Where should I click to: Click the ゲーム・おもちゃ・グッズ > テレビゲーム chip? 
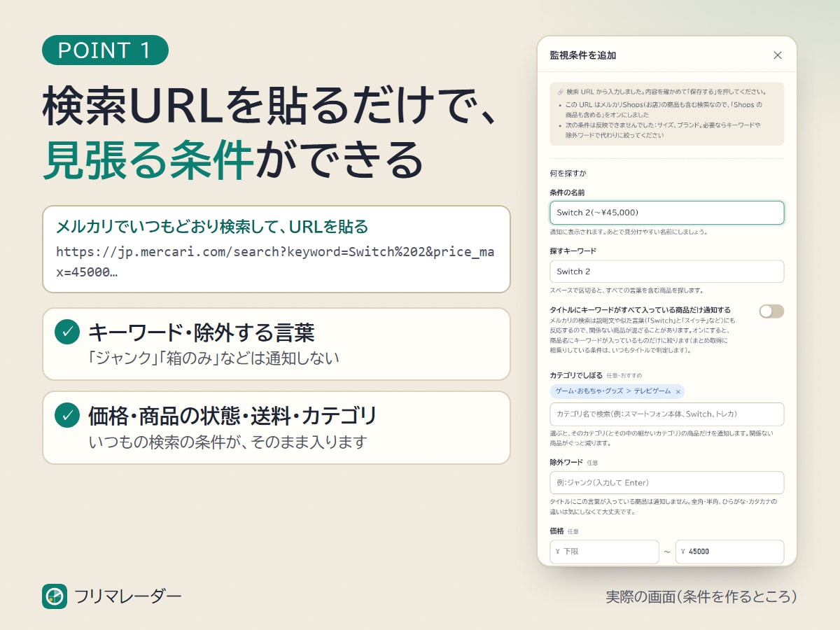point(617,391)
